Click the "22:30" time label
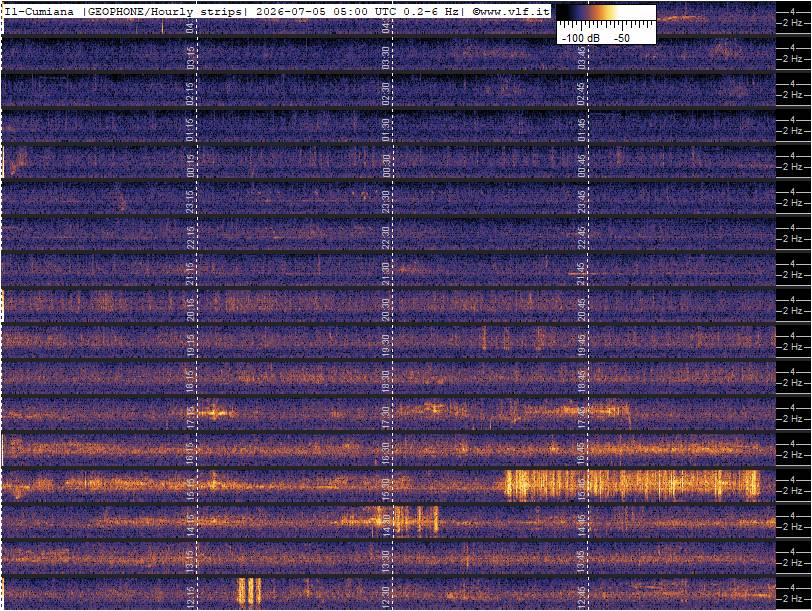This screenshot has height=611, width=812. [x=385, y=238]
